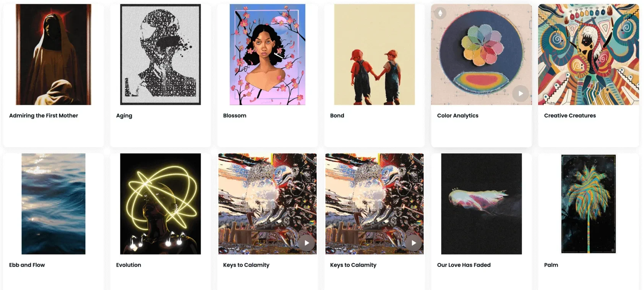Open the Palm tree artwork image
The width and height of the screenshot is (644, 290).
[589, 204]
